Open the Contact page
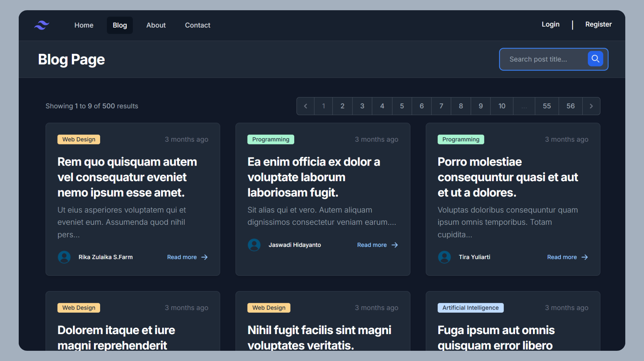 198,25
